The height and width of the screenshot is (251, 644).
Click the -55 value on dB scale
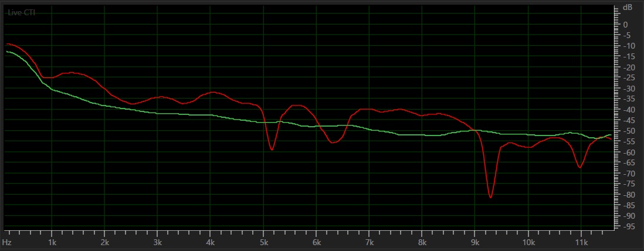(628, 142)
